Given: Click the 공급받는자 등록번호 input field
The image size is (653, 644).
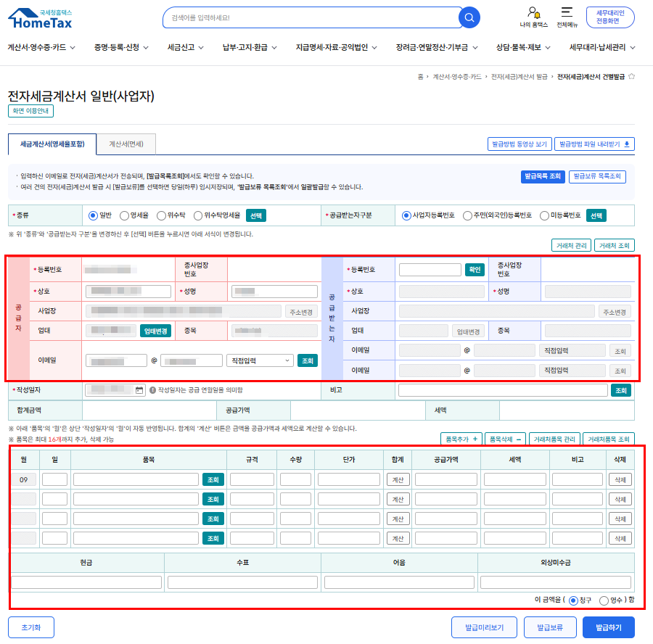Looking at the screenshot, I should point(430,270).
